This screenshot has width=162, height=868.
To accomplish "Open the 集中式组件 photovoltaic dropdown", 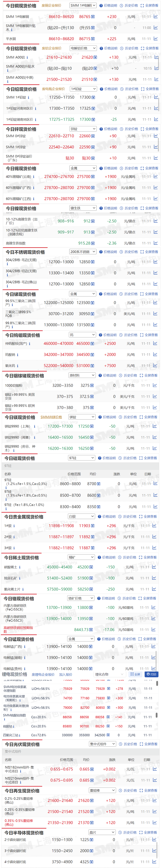I will (x=103, y=744).
